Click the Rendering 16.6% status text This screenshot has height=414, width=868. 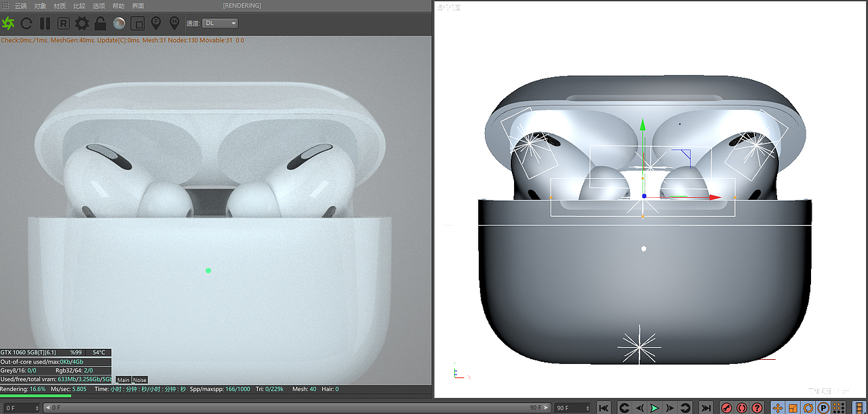tap(23, 389)
